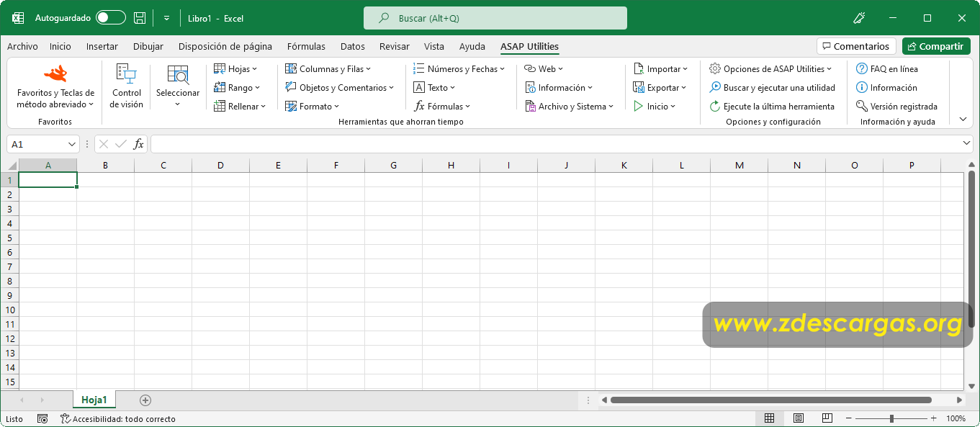Click the 100% zoom level
Image resolution: width=980 pixels, height=427 pixels.
tap(956, 418)
